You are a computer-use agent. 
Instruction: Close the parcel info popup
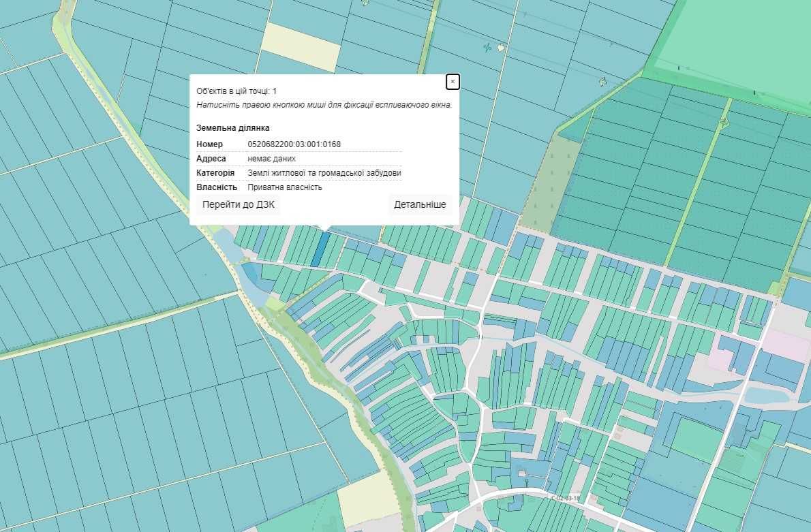tap(453, 82)
